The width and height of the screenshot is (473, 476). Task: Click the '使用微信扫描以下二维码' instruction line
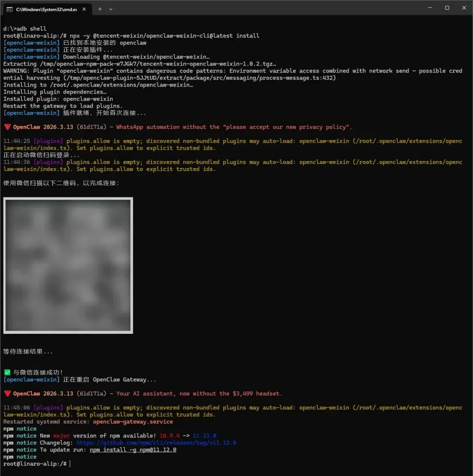[61, 183]
